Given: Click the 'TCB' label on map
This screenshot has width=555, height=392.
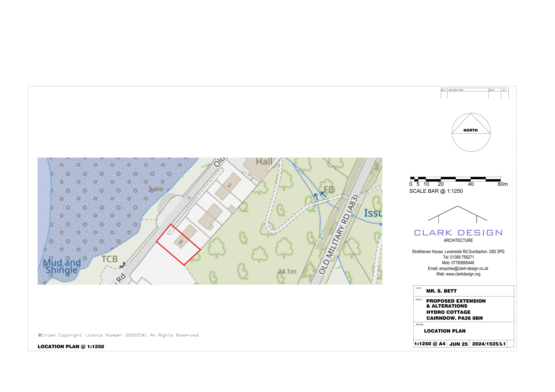Looking at the screenshot, I should [109, 259].
